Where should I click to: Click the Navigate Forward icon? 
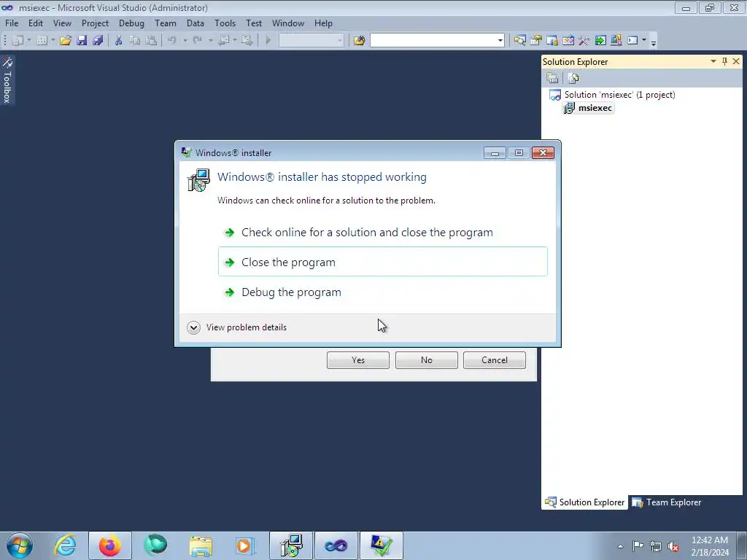pyautogui.click(x=247, y=41)
